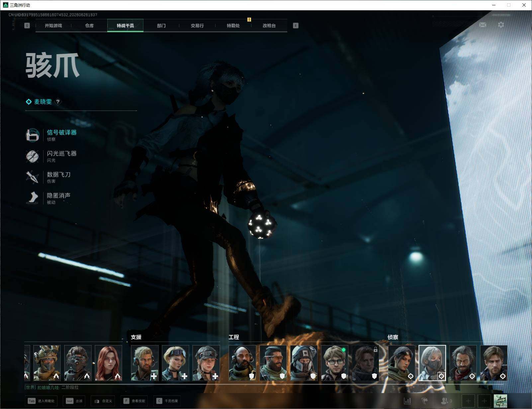
Task: Select the masked white-haired 骇爪 portrait
Action: (432, 363)
